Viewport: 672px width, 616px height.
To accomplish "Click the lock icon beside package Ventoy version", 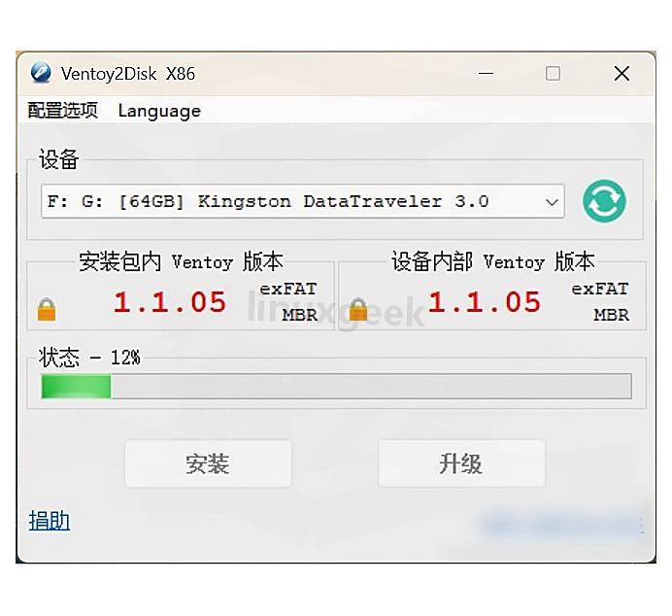I will 47,310.
